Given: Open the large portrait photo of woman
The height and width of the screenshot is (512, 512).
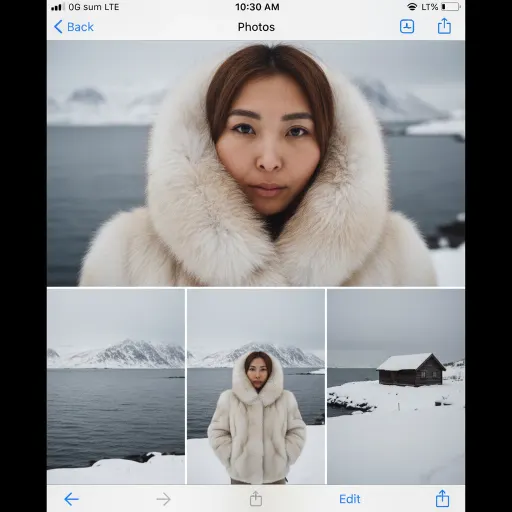Looking at the screenshot, I should click(x=256, y=163).
